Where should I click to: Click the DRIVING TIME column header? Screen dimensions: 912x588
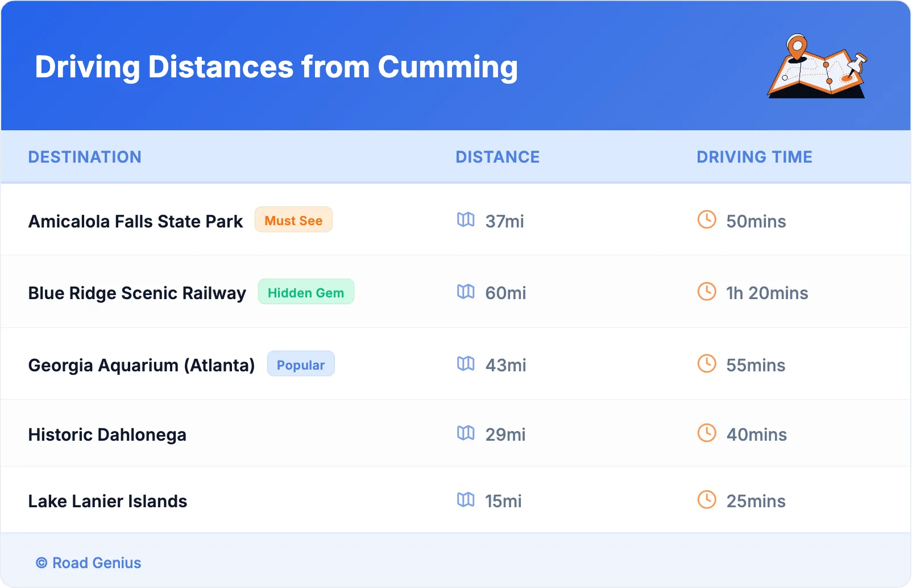click(x=755, y=157)
